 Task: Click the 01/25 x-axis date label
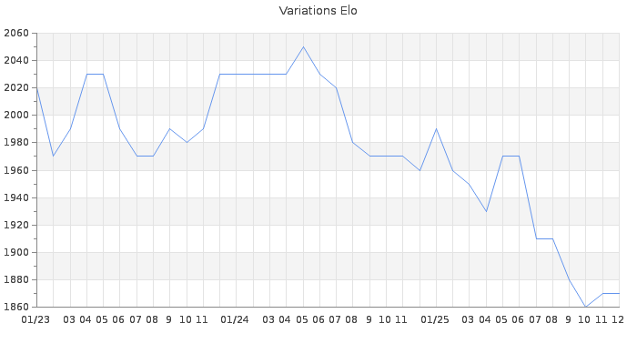pos(435,319)
